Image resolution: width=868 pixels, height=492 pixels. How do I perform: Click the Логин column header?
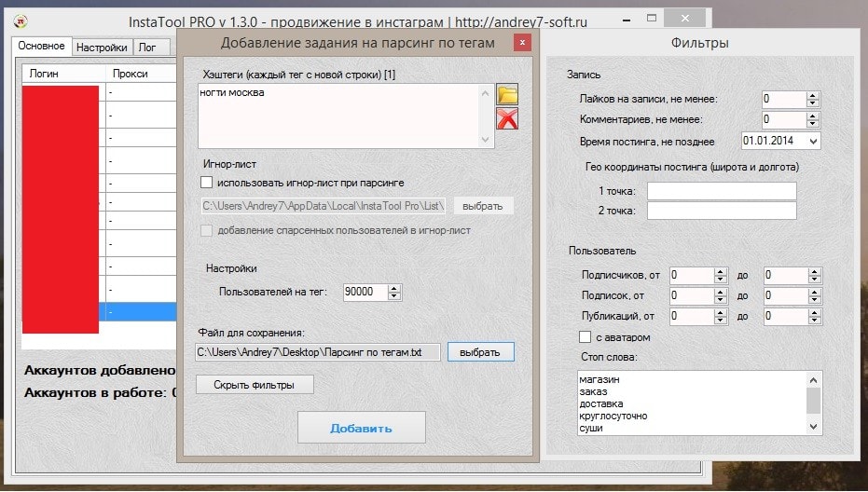[63, 74]
